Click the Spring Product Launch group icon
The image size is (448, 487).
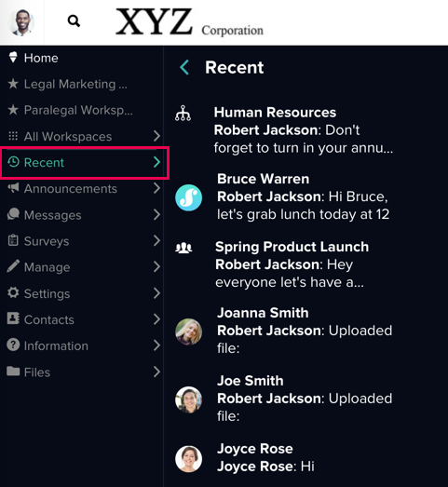pos(183,248)
